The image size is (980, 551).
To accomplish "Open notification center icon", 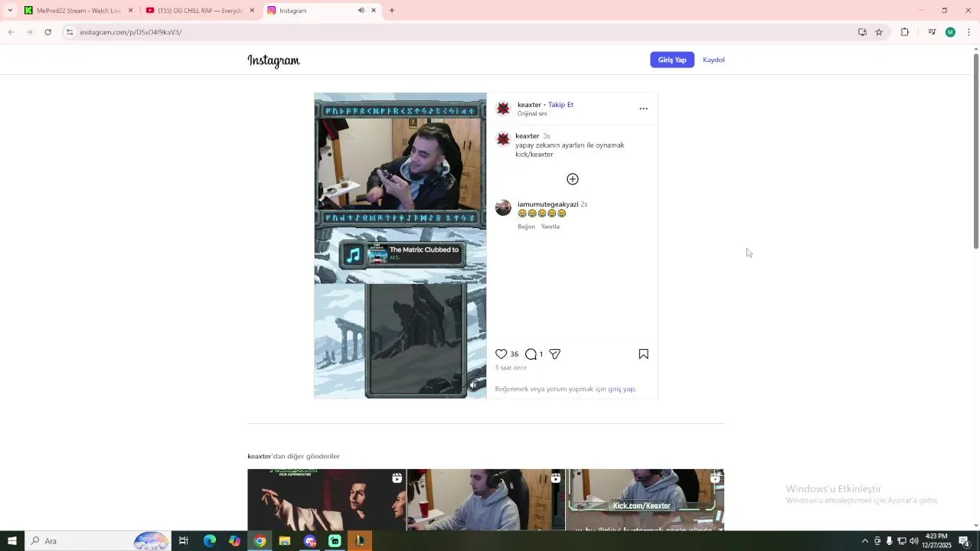I will (x=965, y=541).
